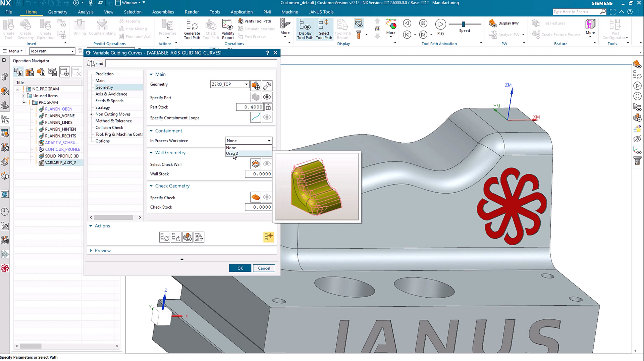Click dialog page list horizontal scrollbar
Screen dimensions: 644x361
pyautogui.click(x=113, y=217)
